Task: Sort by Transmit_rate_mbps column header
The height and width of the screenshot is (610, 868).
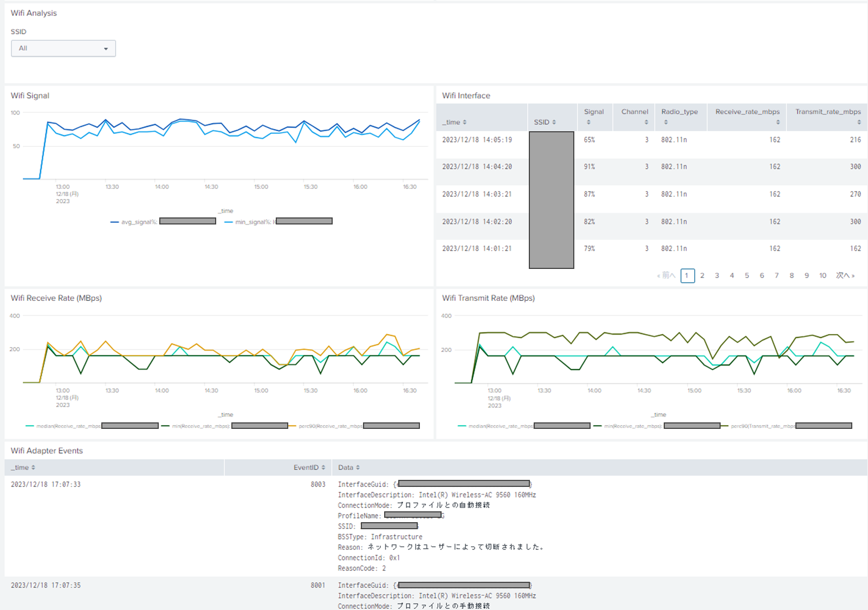Action: pyautogui.click(x=827, y=117)
